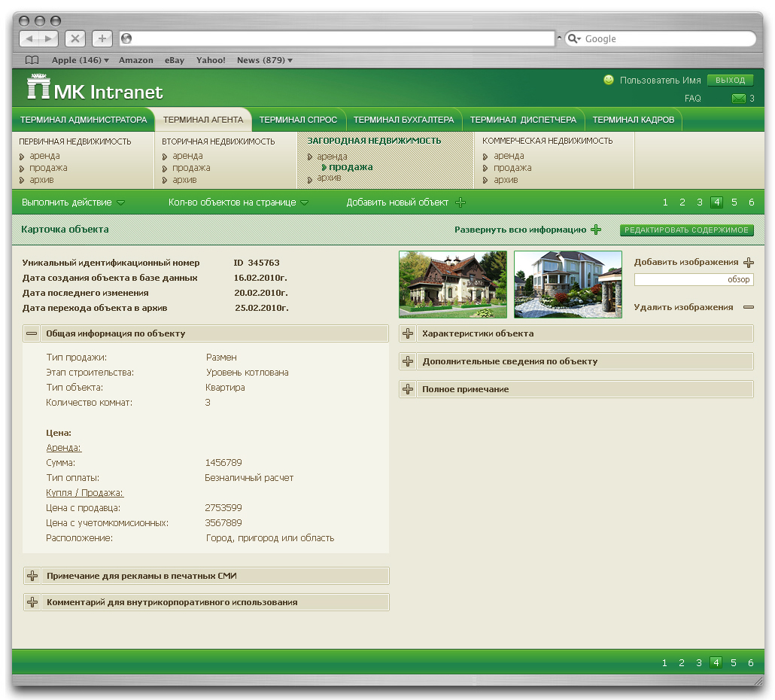The height and width of the screenshot is (700, 775).
Task: Expand 'Полное примечание' section
Action: pos(408,389)
